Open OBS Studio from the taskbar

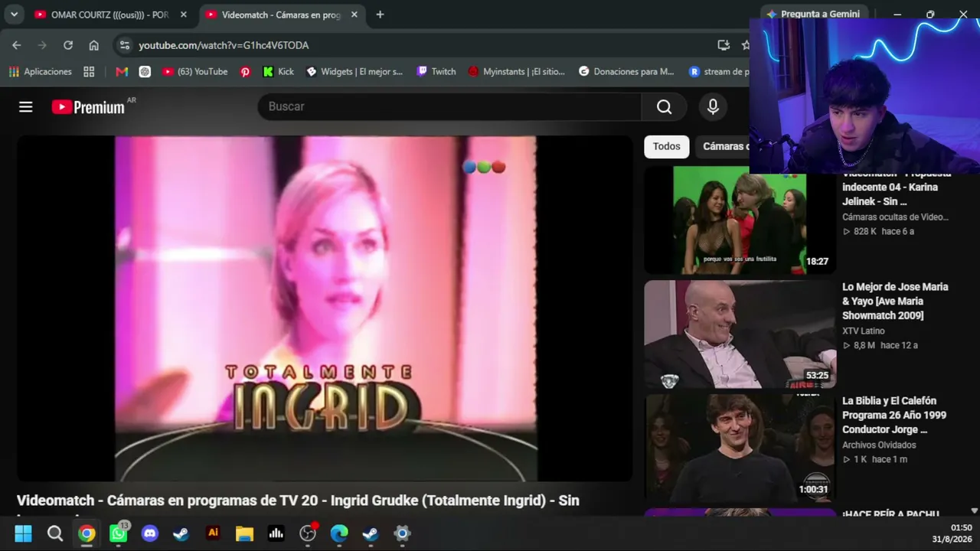pyautogui.click(x=308, y=533)
